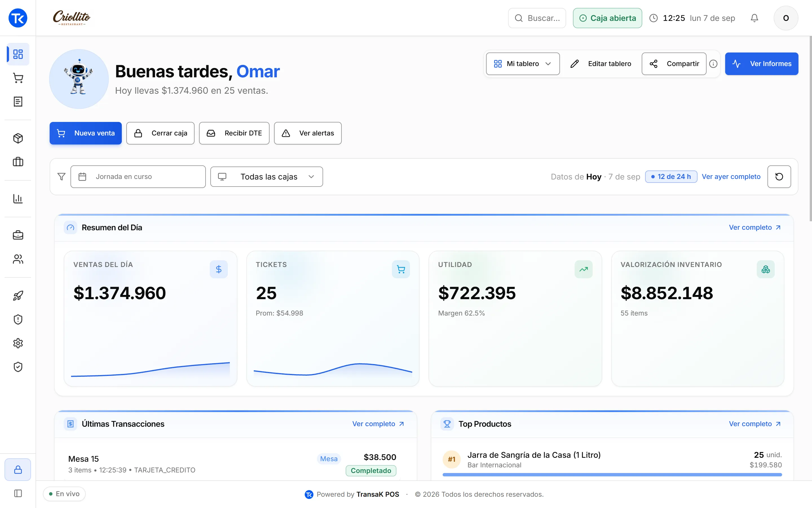The image size is (812, 508).
Task: Open the bar chart reports sidebar icon
Action: [18, 199]
